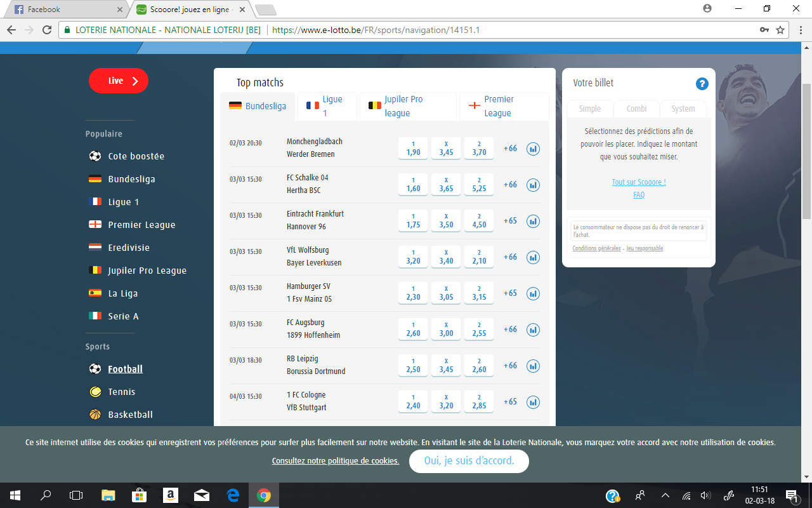Click the French flag icon beside sidebar Ligue 1
The width and height of the screenshot is (812, 508).
[x=95, y=202]
